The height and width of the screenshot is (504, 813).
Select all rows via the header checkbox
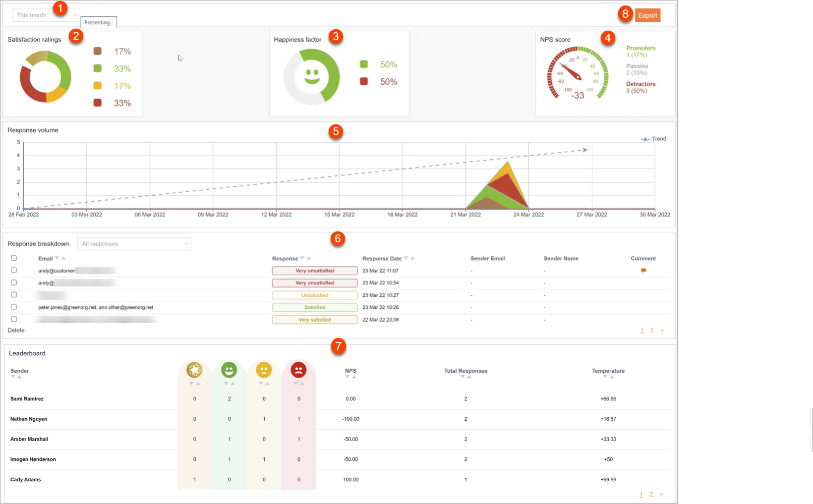click(x=14, y=258)
